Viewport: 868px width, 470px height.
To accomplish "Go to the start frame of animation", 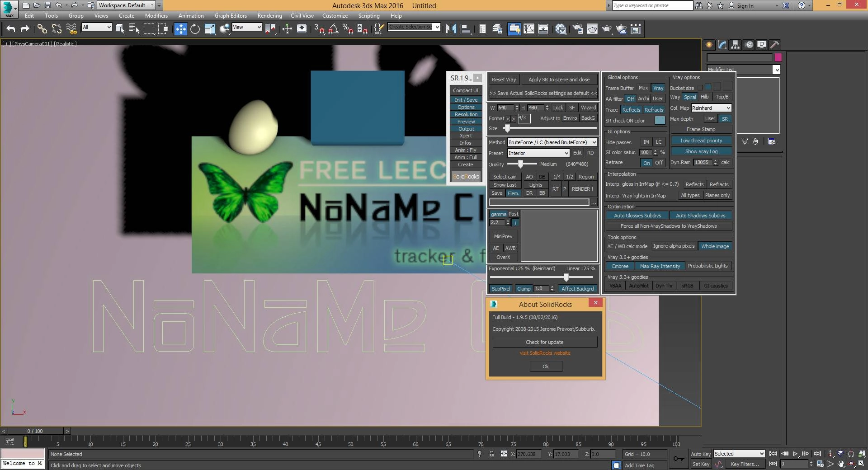I will pyautogui.click(x=773, y=453).
